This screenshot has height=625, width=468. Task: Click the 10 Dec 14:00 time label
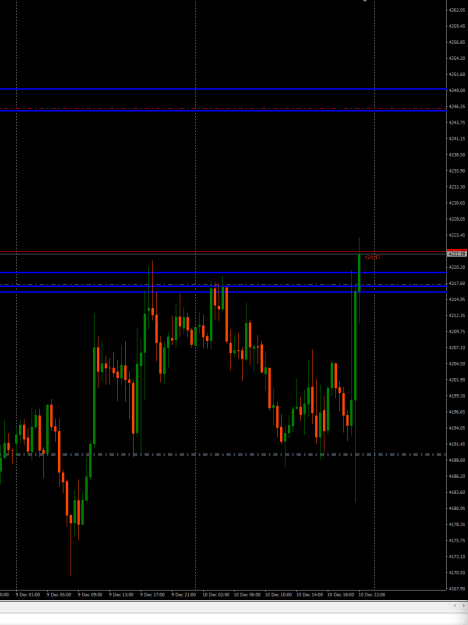[309, 595]
